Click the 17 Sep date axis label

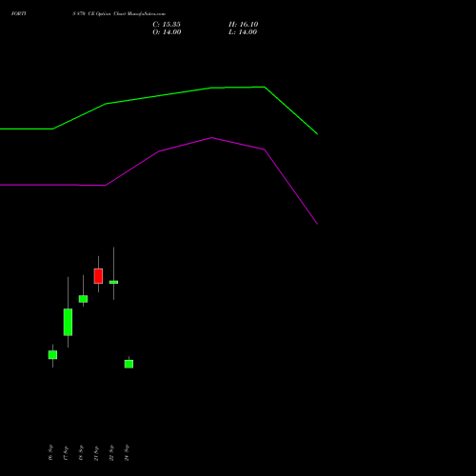click(66, 452)
